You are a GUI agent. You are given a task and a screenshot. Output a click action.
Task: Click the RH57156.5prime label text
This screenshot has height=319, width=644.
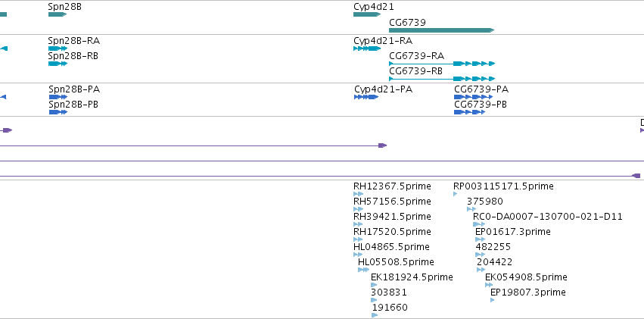pos(392,202)
